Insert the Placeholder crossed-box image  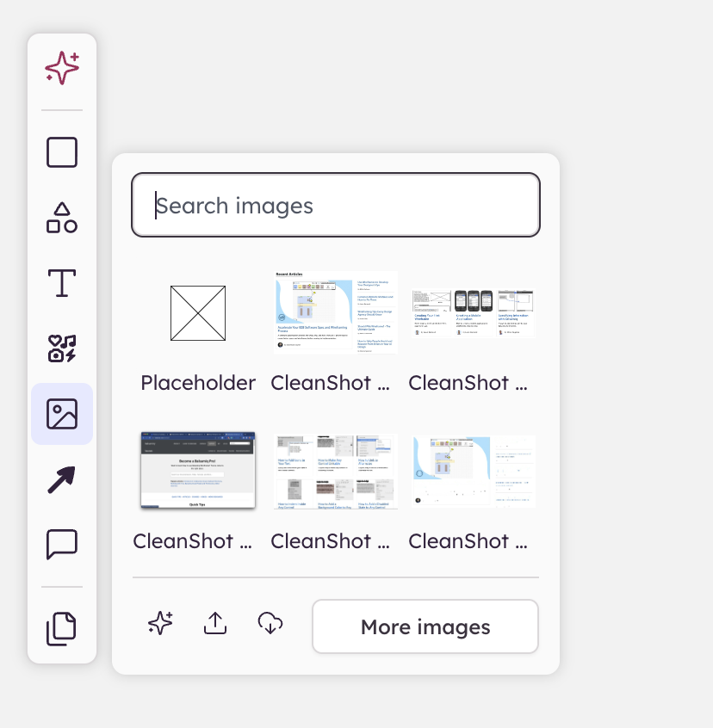point(198,313)
